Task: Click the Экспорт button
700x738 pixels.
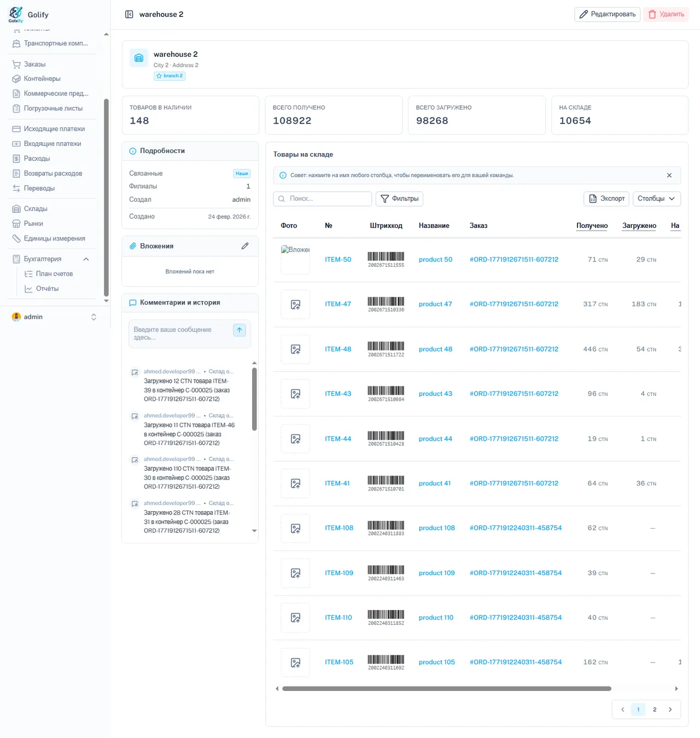Action: pos(606,199)
